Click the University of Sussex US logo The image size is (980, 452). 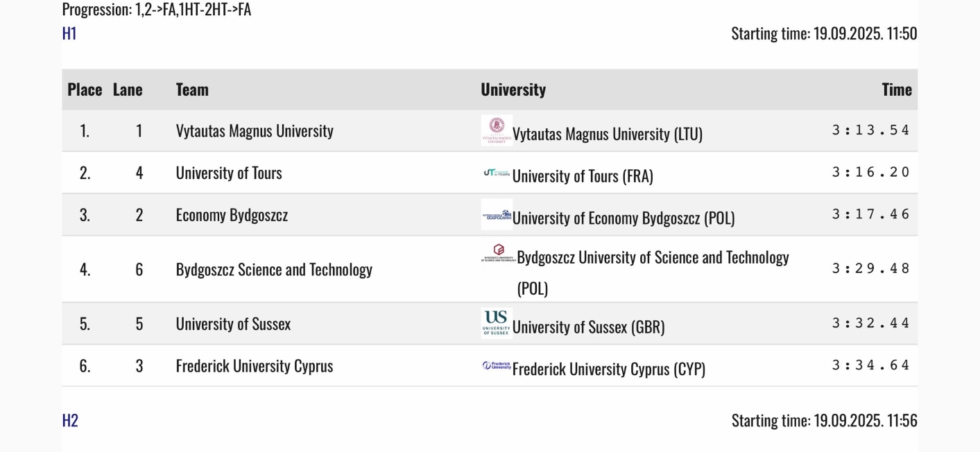[x=497, y=323]
